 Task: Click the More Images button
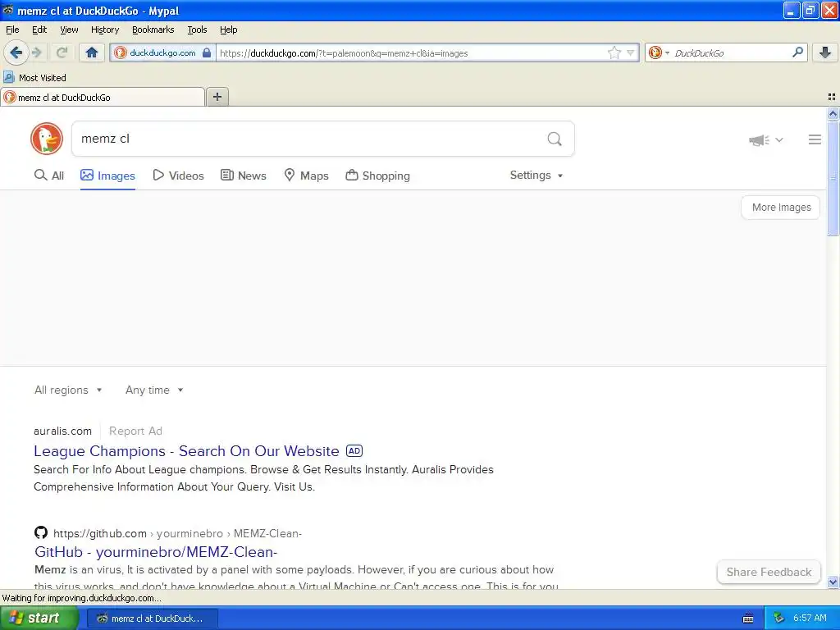[781, 208]
